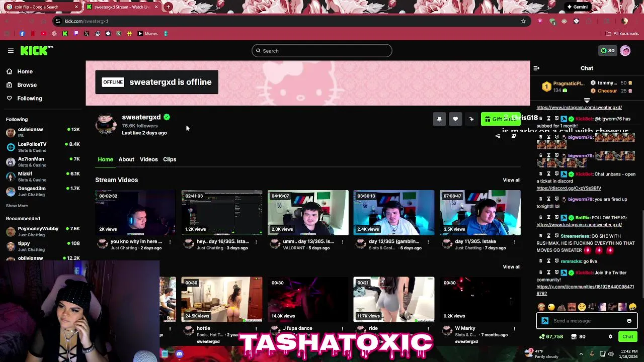Switch to the Clips tab
The image size is (644, 362).
[170, 159]
